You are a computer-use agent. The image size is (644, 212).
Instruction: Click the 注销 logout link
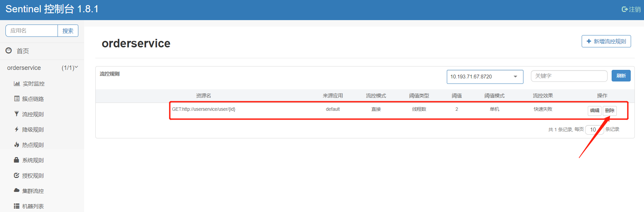pos(631,9)
